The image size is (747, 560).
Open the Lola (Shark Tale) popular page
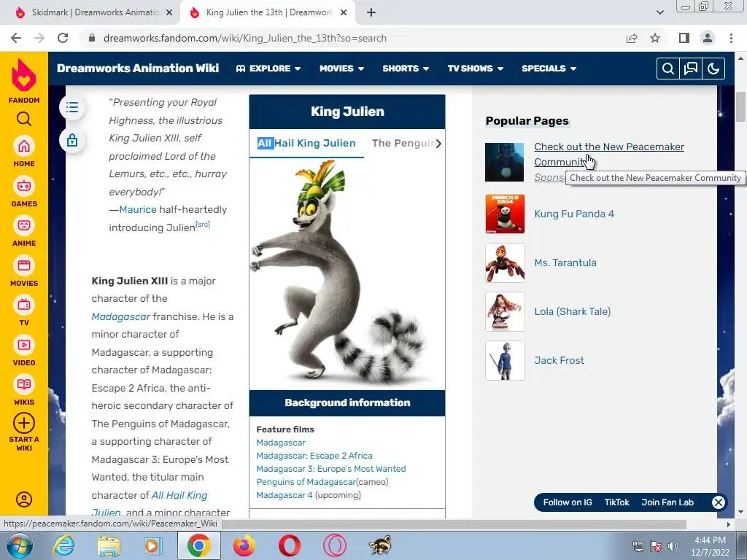[x=572, y=311]
